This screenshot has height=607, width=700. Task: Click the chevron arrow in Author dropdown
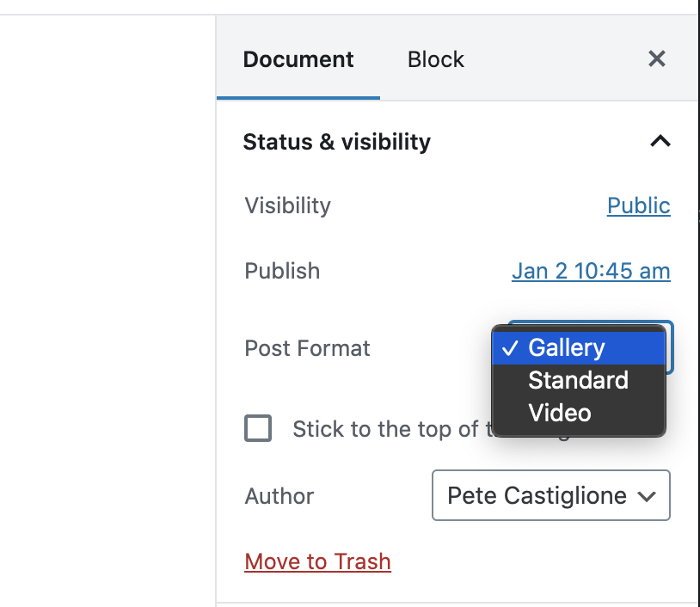(647, 496)
